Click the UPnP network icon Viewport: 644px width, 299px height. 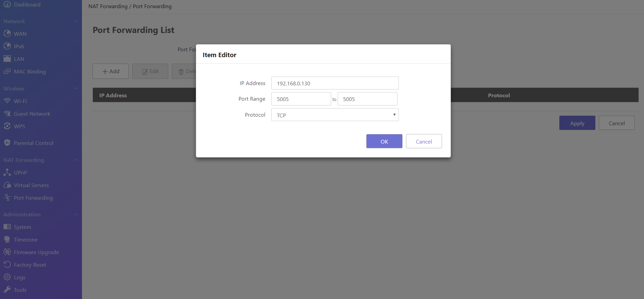[x=7, y=172]
